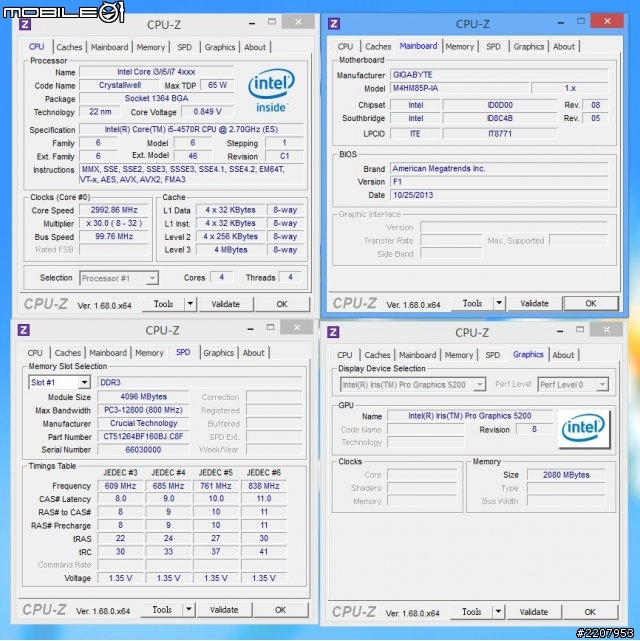The width and height of the screenshot is (640, 641).
Task: Click Validate in the CPU window
Action: (226, 304)
